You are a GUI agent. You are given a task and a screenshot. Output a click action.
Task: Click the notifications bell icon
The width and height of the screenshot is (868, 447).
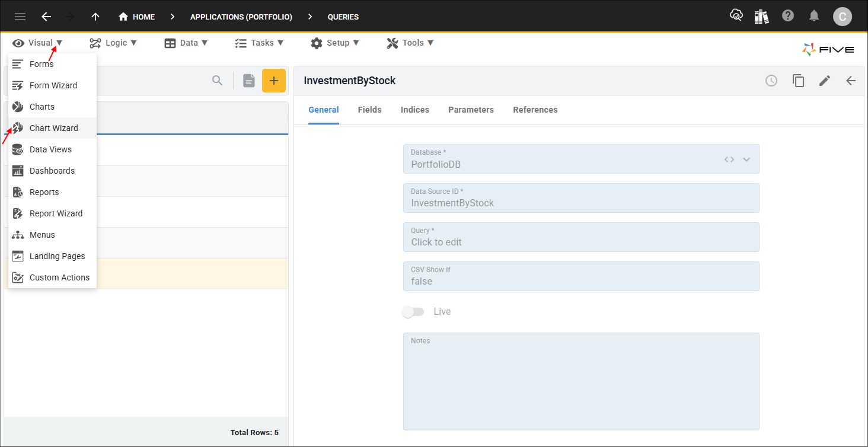tap(815, 16)
